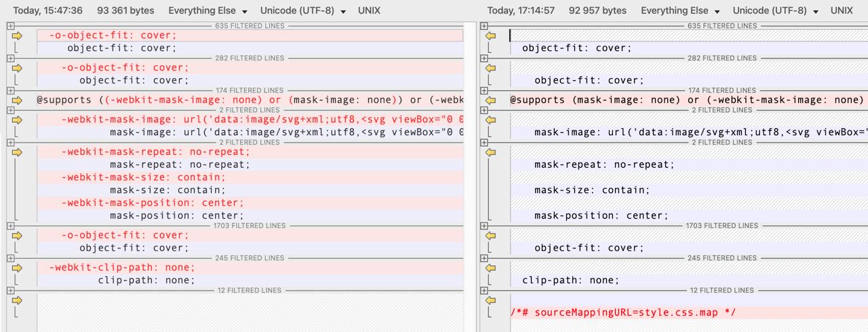
Task: Click right pane 'clip-path: none;' line
Action: pyautogui.click(x=689, y=280)
